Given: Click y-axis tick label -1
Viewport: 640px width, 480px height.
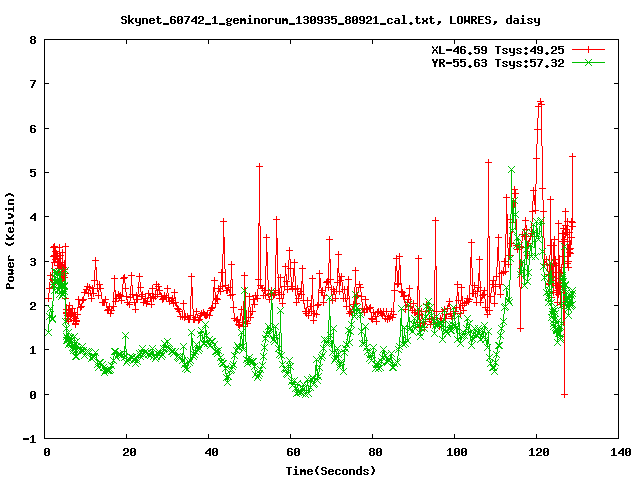Looking at the screenshot, I should click(x=29, y=440).
